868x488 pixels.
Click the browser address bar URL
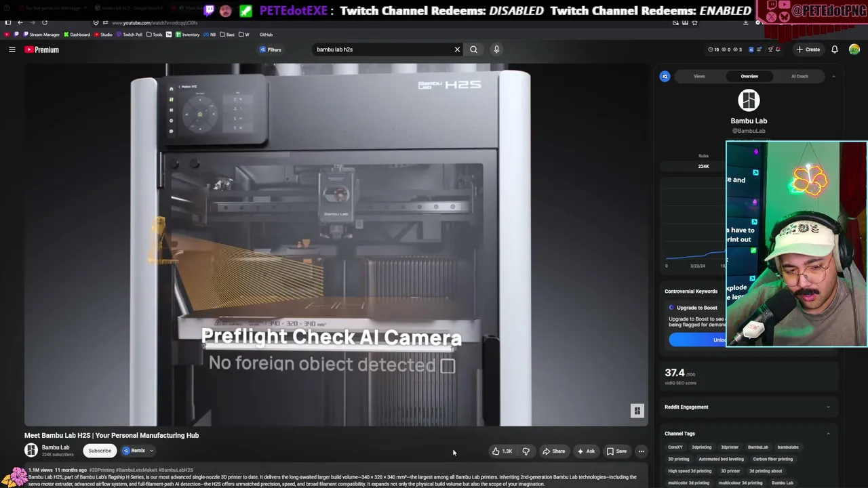(155, 23)
